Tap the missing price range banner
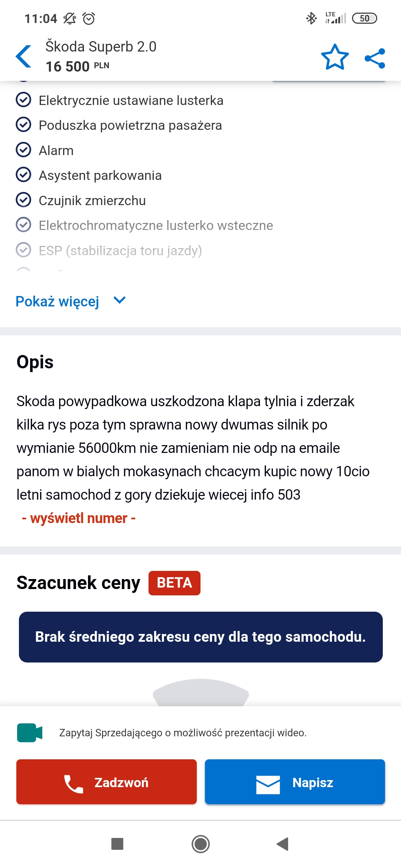This screenshot has height=868, width=401. click(x=200, y=637)
